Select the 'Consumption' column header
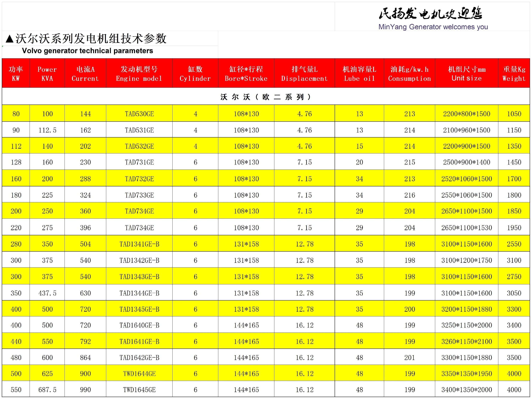 coord(409,73)
